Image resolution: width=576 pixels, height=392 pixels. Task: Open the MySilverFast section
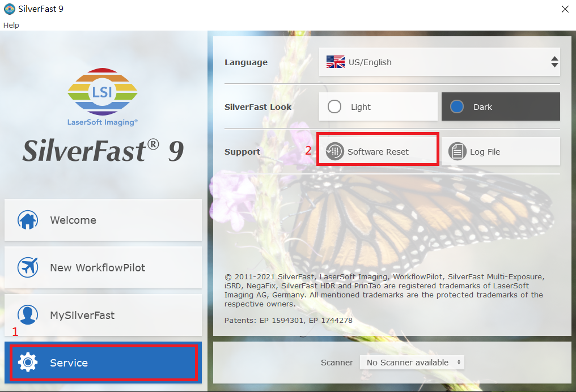103,315
